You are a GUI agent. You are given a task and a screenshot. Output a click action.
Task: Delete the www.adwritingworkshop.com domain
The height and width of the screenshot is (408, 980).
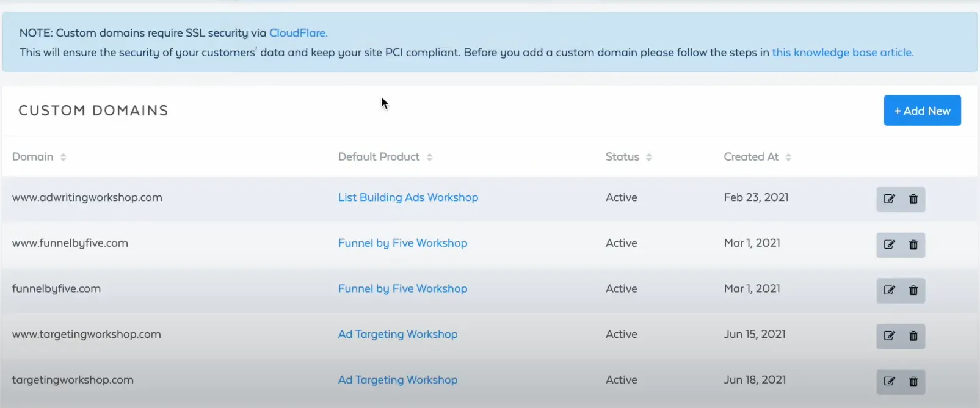(x=913, y=199)
